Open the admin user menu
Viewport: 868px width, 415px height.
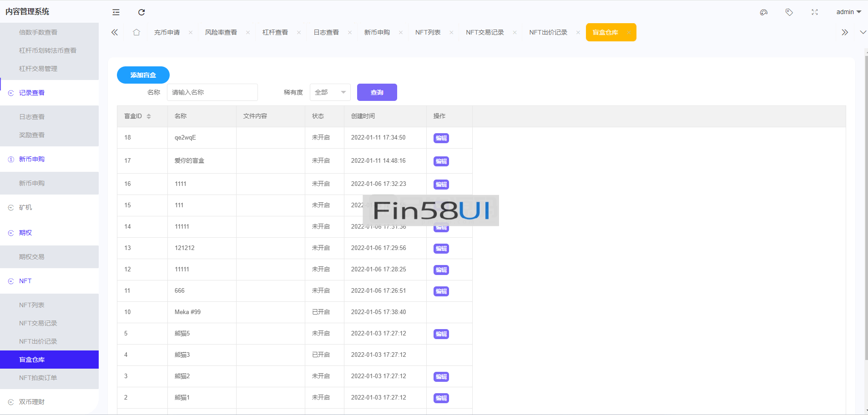coord(848,12)
